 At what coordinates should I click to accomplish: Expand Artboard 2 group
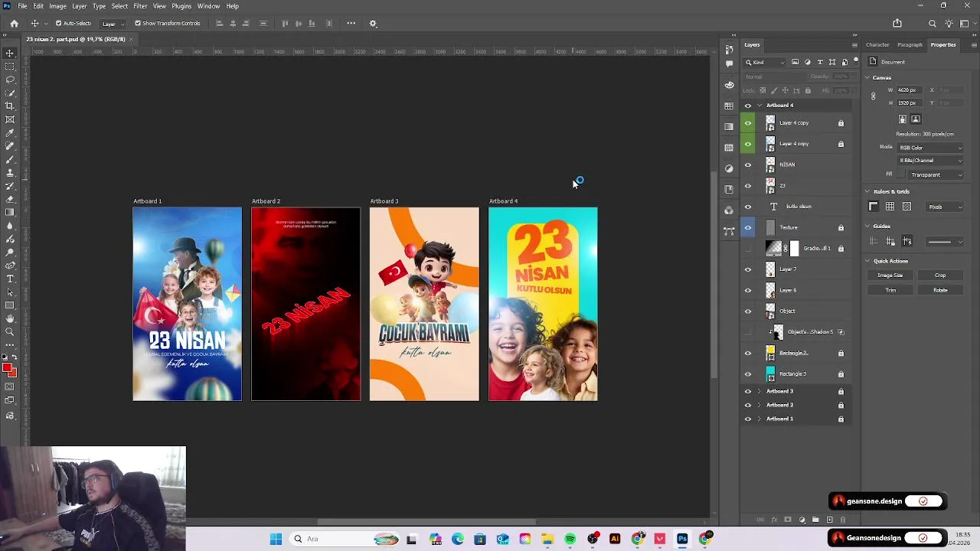[x=759, y=405]
